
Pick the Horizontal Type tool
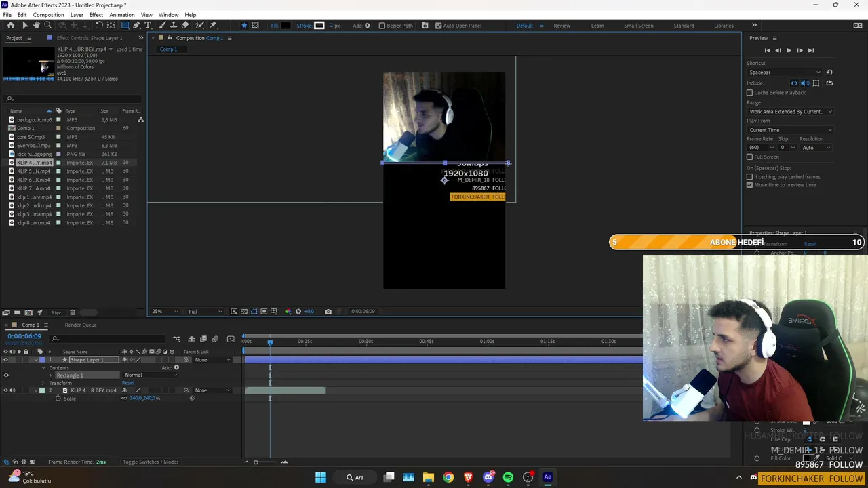pyautogui.click(x=146, y=25)
